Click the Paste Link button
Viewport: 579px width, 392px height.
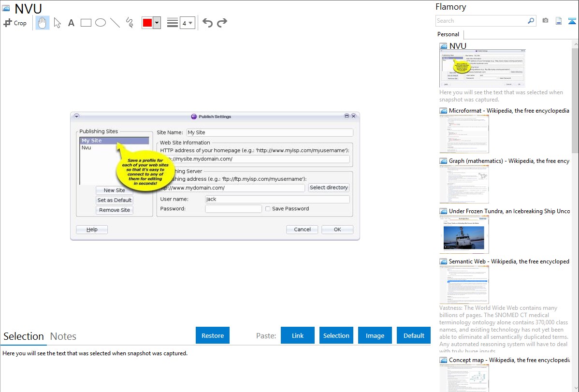(x=298, y=335)
